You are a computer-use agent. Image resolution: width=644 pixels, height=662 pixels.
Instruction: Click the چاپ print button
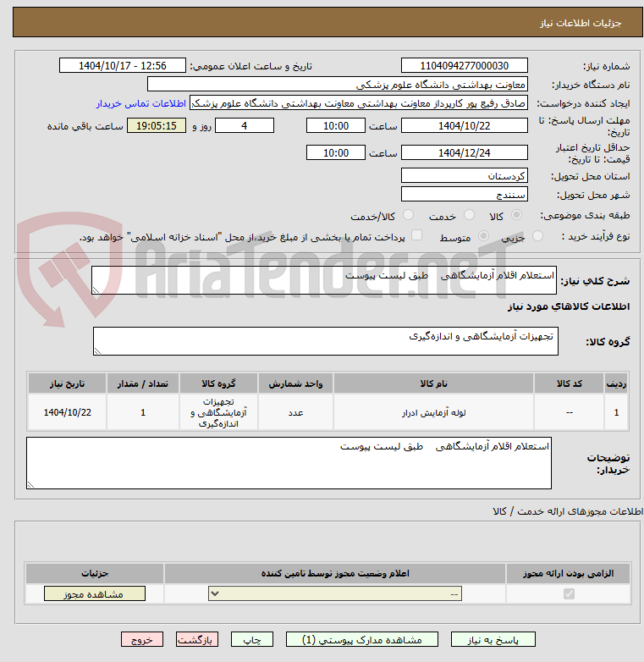252,640
